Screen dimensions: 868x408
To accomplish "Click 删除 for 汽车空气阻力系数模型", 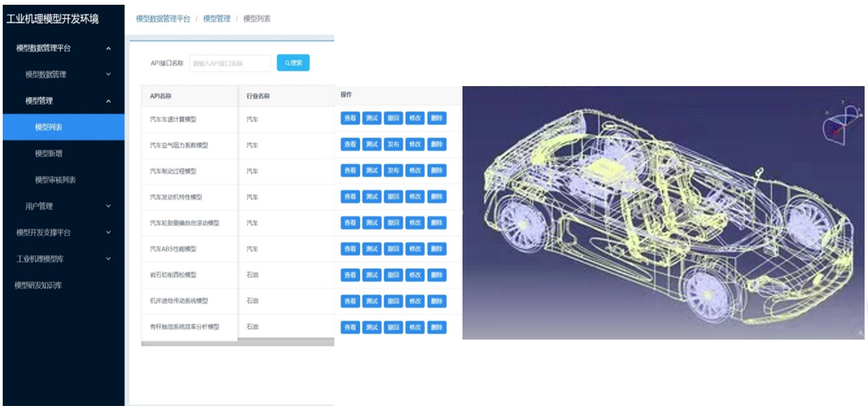I will (x=437, y=144).
